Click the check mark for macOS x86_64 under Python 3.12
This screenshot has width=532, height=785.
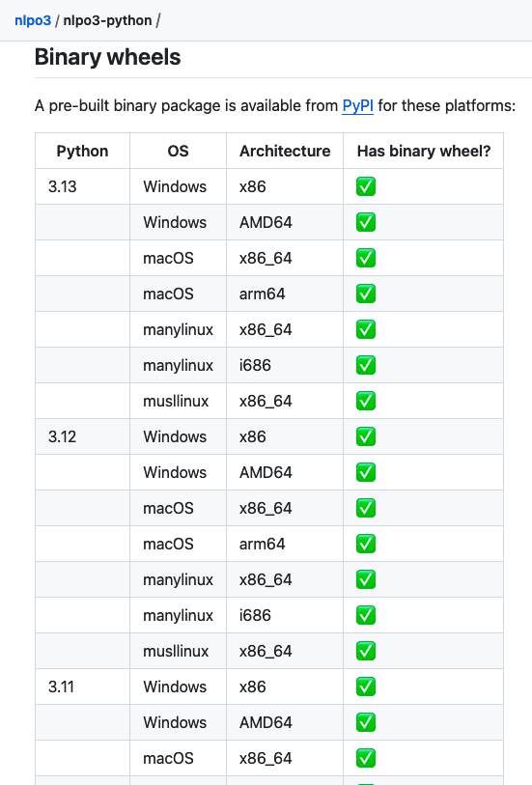click(366, 508)
